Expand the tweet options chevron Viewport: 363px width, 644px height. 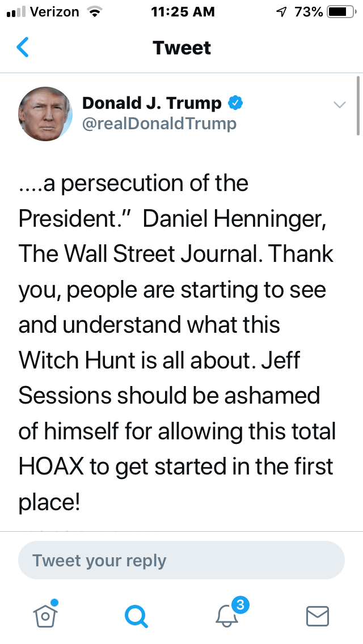(340, 104)
